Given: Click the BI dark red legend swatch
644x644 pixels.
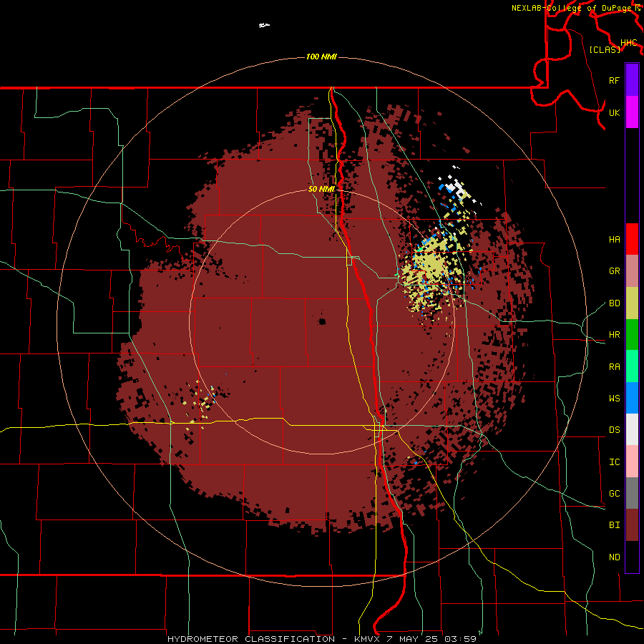Looking at the screenshot, I should click(x=632, y=525).
